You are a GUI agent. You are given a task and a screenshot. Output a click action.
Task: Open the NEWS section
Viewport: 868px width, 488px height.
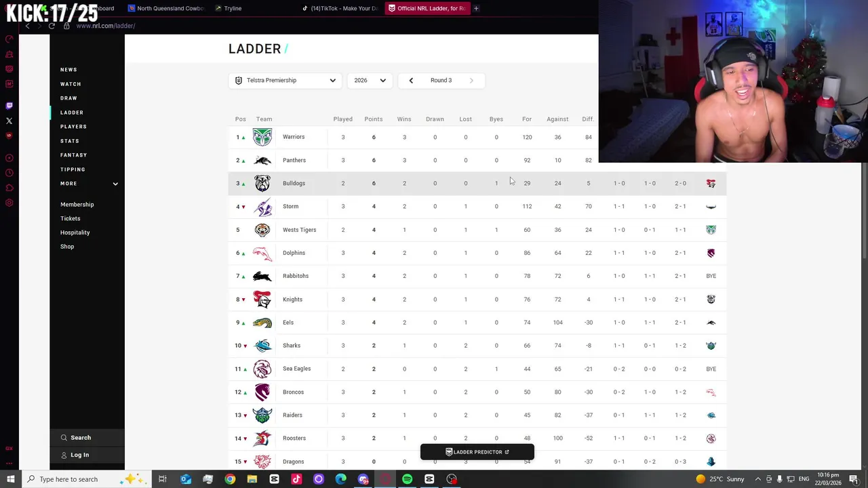click(x=68, y=70)
